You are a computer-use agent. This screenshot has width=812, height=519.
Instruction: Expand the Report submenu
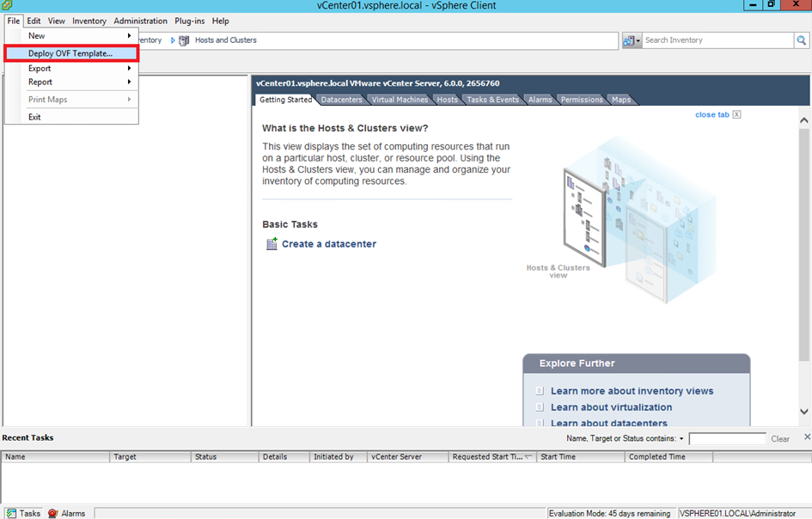click(x=71, y=82)
